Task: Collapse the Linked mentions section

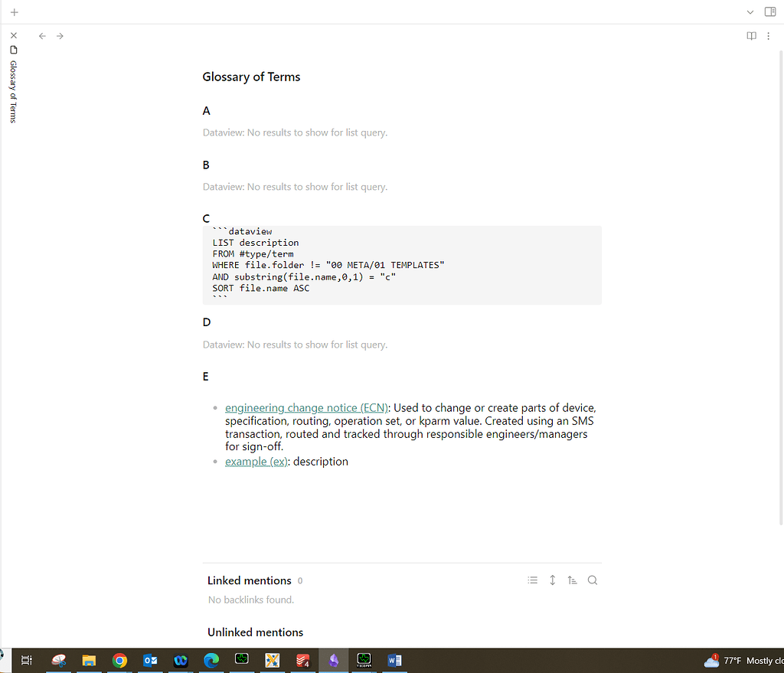Action: (249, 580)
